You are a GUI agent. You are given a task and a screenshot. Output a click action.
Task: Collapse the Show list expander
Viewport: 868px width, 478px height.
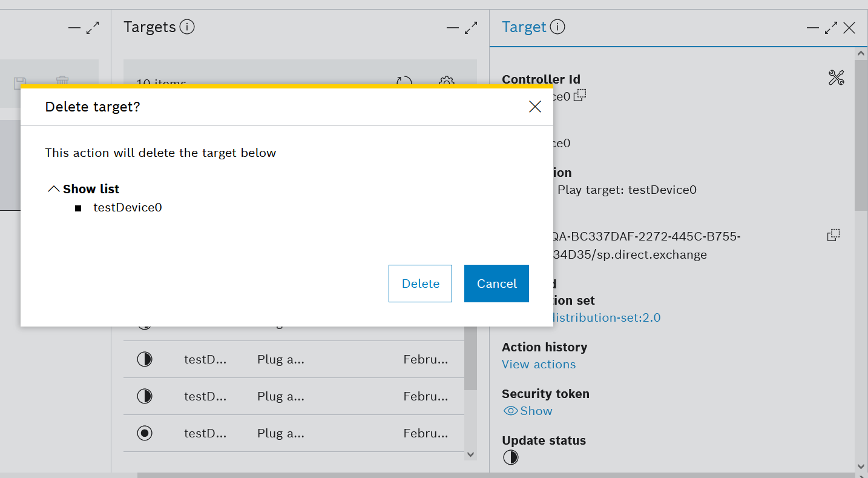[x=84, y=189]
